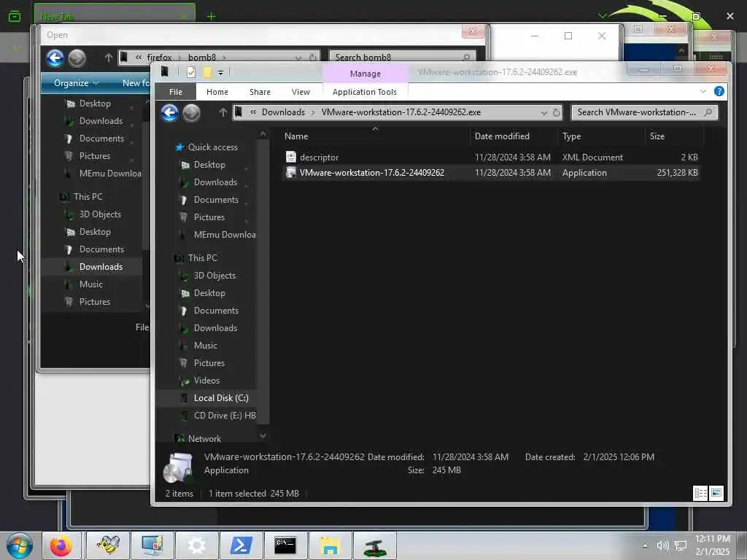Open Explorer help question mark icon

tap(719, 91)
